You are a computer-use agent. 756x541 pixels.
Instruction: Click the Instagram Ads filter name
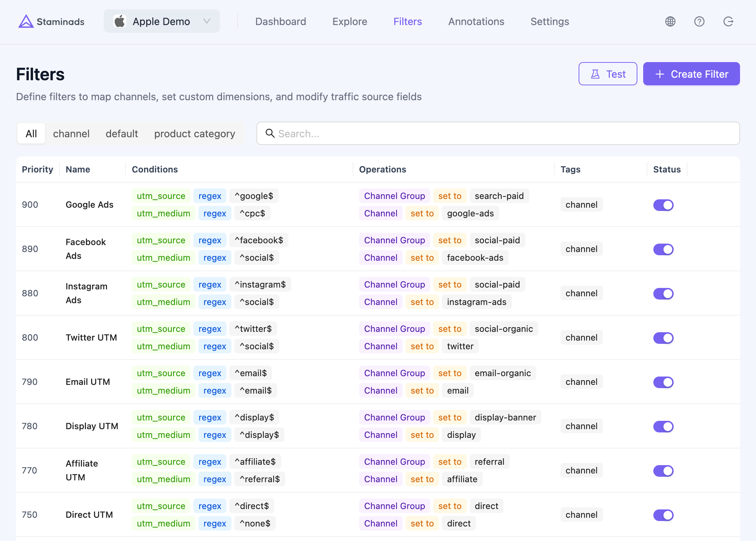click(87, 293)
